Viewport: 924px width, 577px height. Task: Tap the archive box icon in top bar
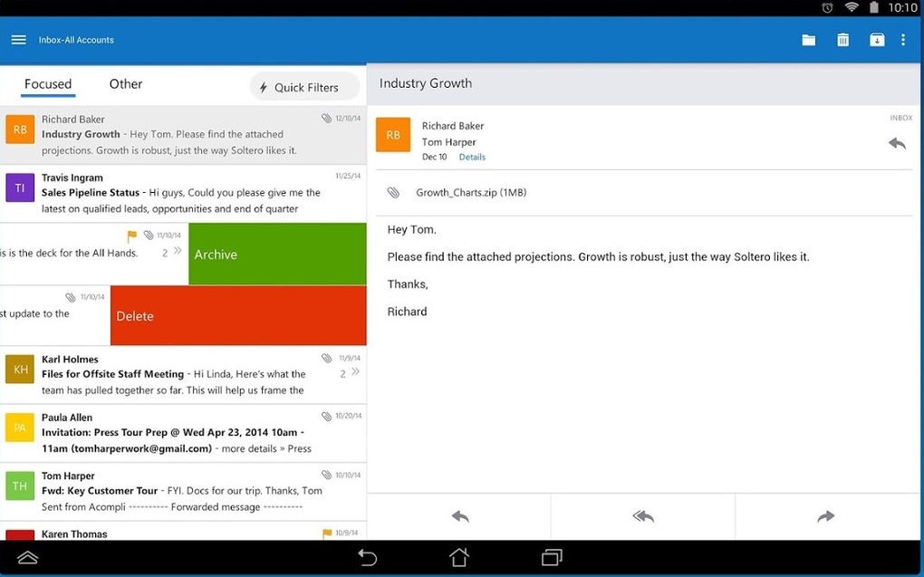(x=877, y=40)
